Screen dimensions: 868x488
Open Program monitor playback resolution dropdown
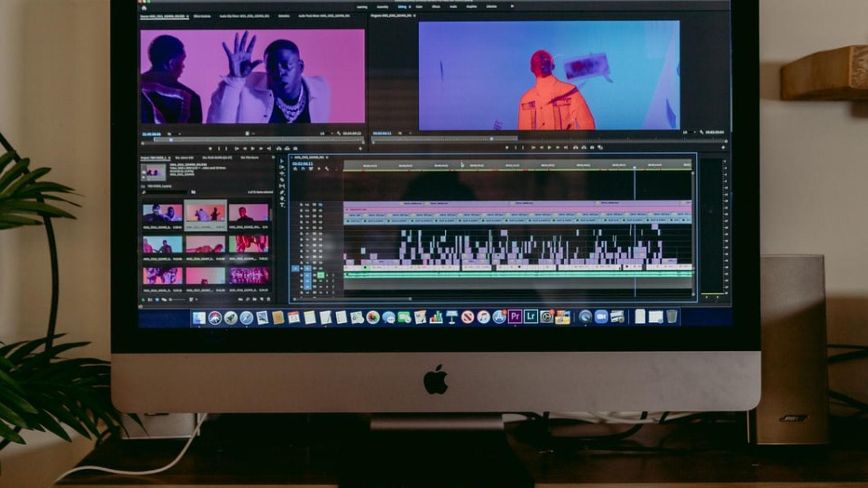pyautogui.click(x=690, y=132)
